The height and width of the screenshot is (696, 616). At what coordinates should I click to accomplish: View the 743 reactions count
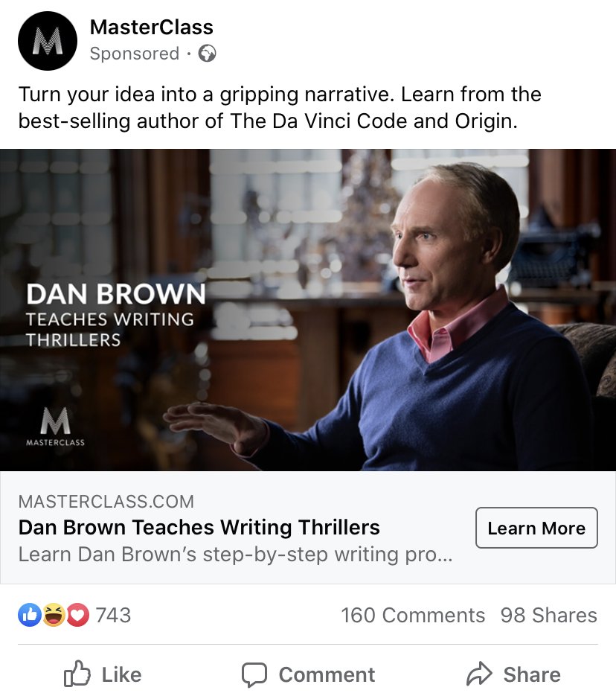click(114, 615)
